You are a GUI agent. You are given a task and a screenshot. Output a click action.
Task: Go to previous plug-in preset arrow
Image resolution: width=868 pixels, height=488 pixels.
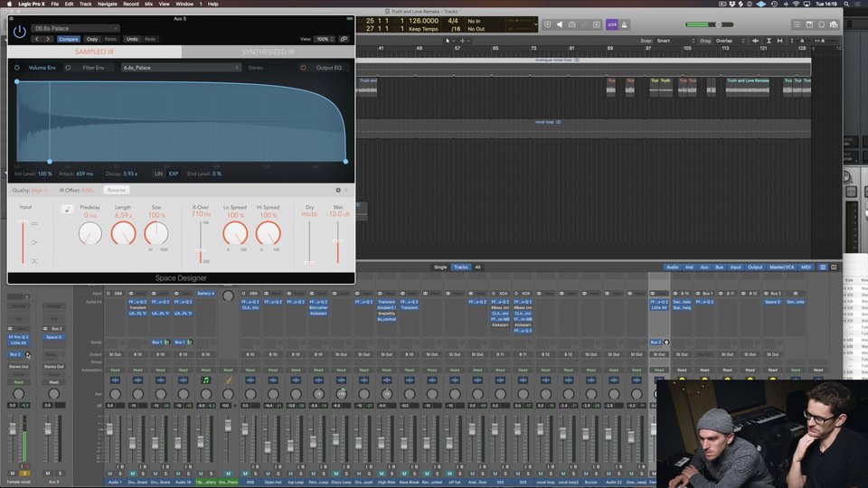click(37, 39)
